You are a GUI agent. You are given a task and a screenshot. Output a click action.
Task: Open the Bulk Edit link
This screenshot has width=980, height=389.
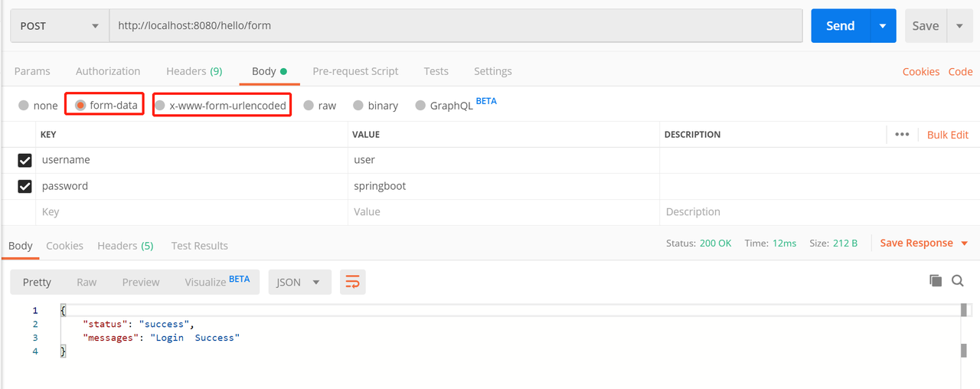click(947, 134)
